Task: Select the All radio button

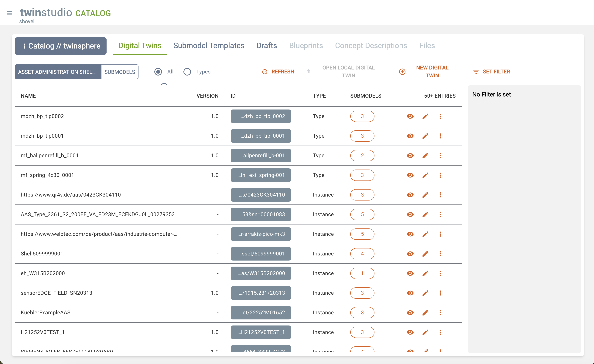Action: click(158, 72)
